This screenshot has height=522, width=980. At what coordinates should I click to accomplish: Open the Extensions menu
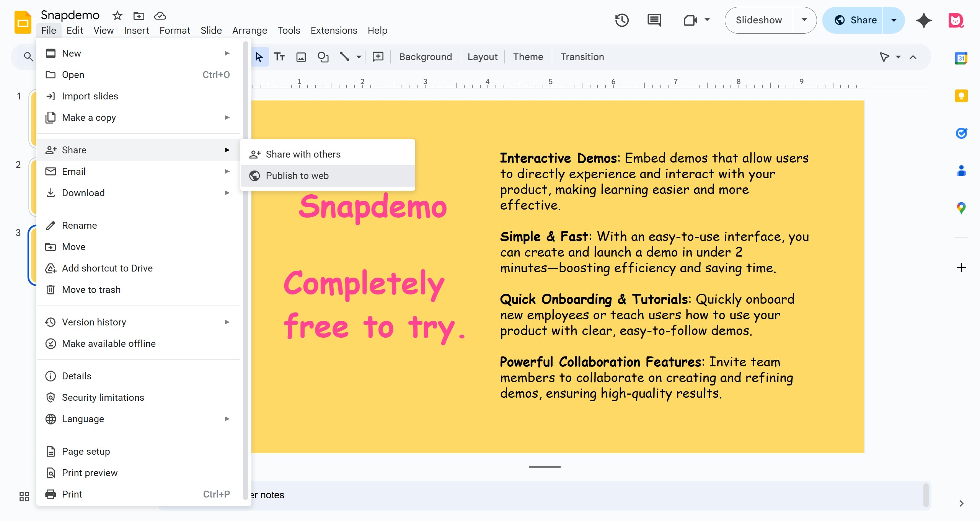tap(334, 30)
